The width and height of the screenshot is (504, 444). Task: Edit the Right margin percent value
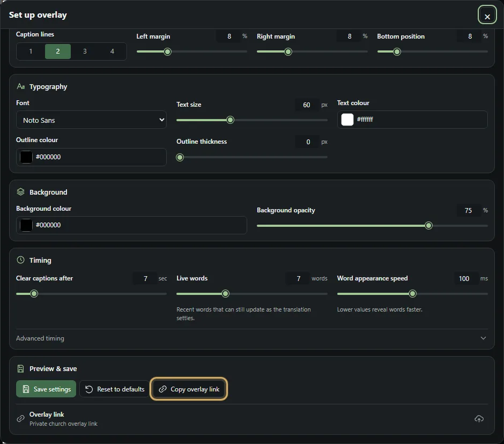[x=350, y=36]
